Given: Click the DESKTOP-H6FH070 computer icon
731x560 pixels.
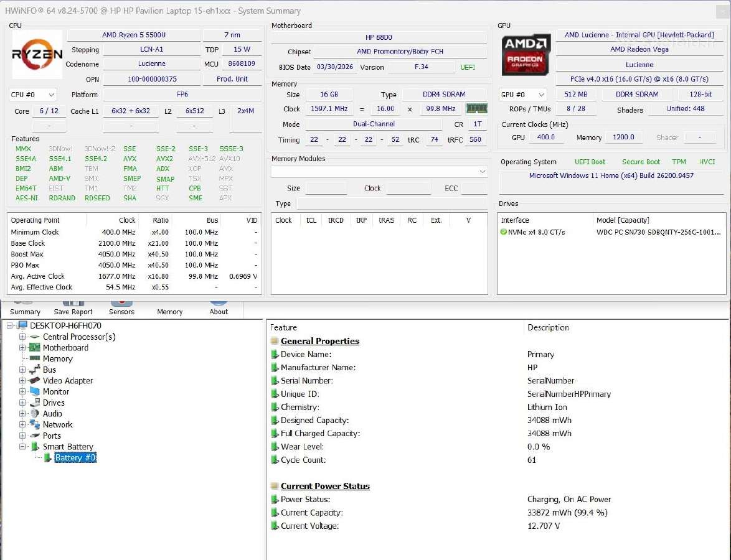Looking at the screenshot, I should click(22, 325).
